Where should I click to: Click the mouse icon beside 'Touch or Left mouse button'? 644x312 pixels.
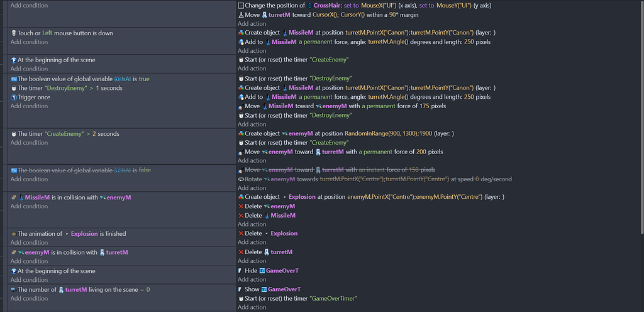point(14,33)
